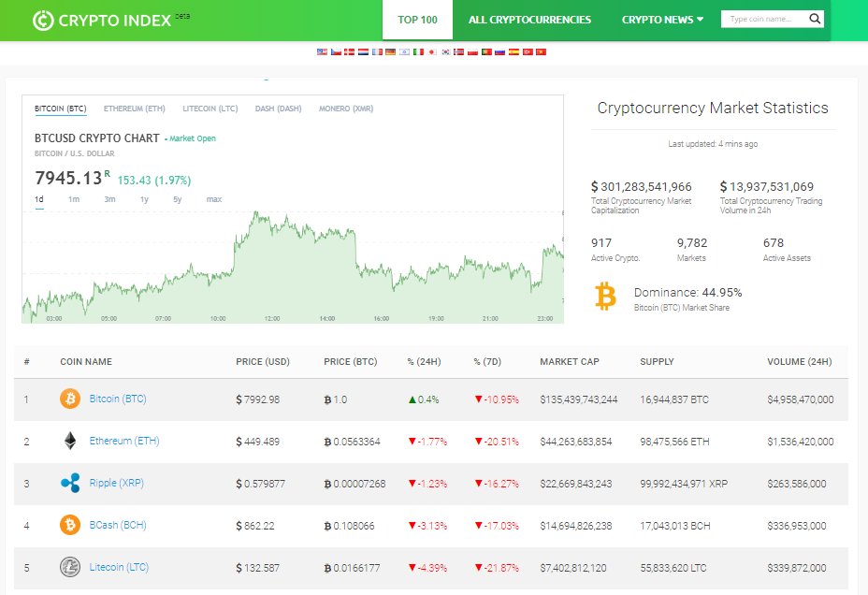Screen dimensions: 868x595
Task: Open the Ethereum (ETH) coin link
Action: pyautogui.click(x=124, y=441)
